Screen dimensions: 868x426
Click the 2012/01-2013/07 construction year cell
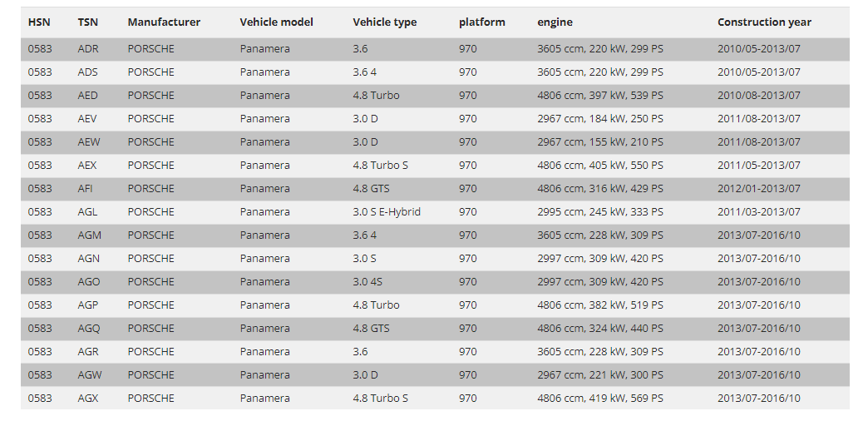pyautogui.click(x=759, y=188)
